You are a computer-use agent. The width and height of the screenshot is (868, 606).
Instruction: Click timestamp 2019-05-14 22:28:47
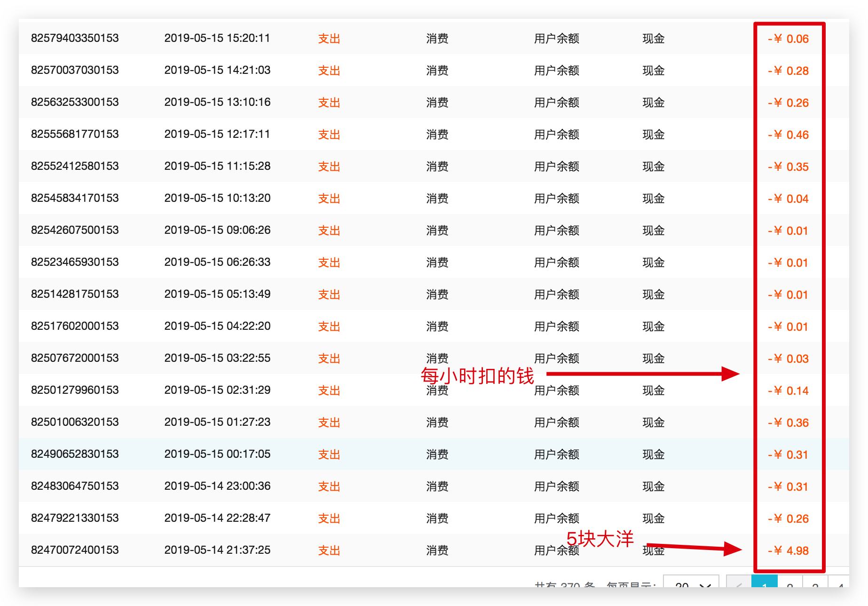[217, 518]
